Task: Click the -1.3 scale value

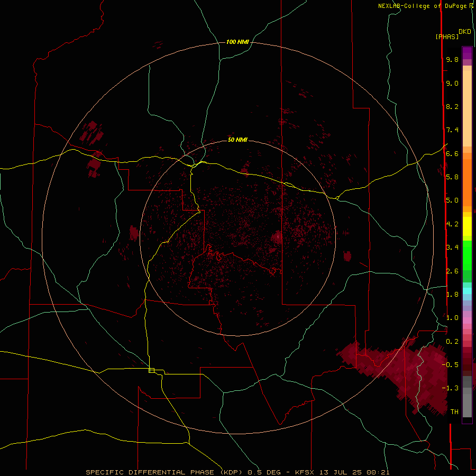Action: [451, 388]
